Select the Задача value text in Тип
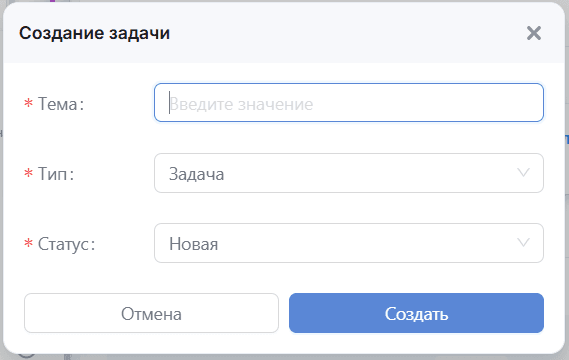 click(x=196, y=175)
